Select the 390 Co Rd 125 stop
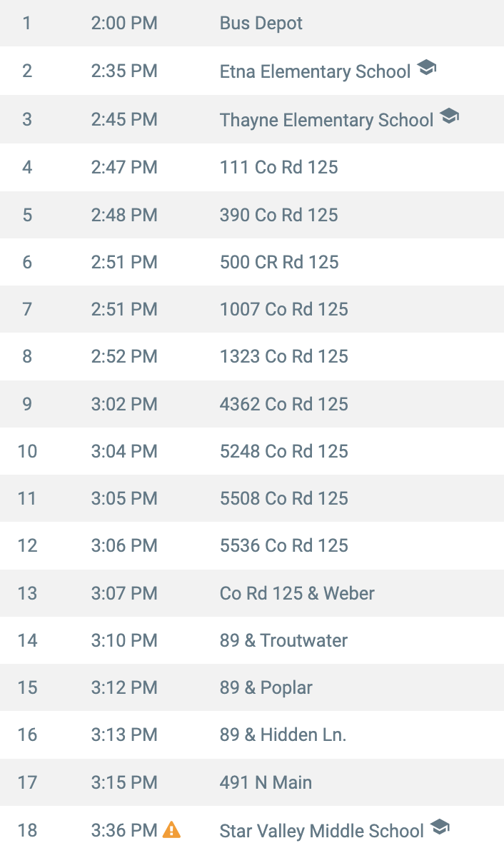 (x=278, y=215)
